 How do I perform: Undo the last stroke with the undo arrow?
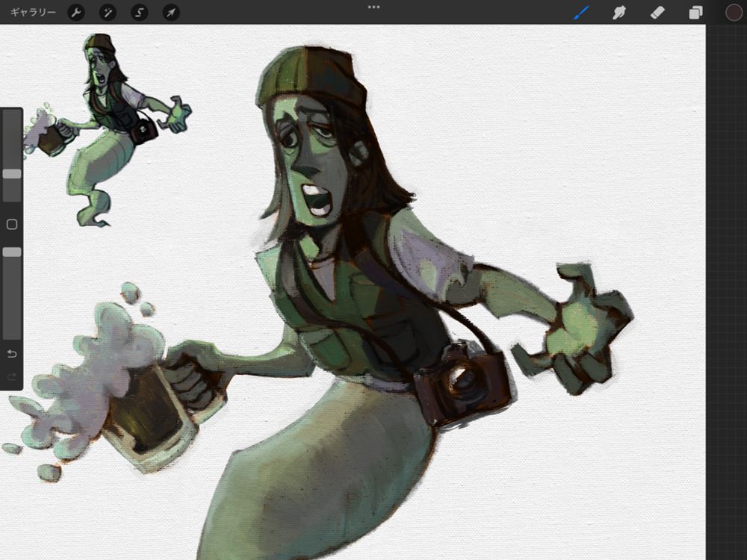coord(12,353)
